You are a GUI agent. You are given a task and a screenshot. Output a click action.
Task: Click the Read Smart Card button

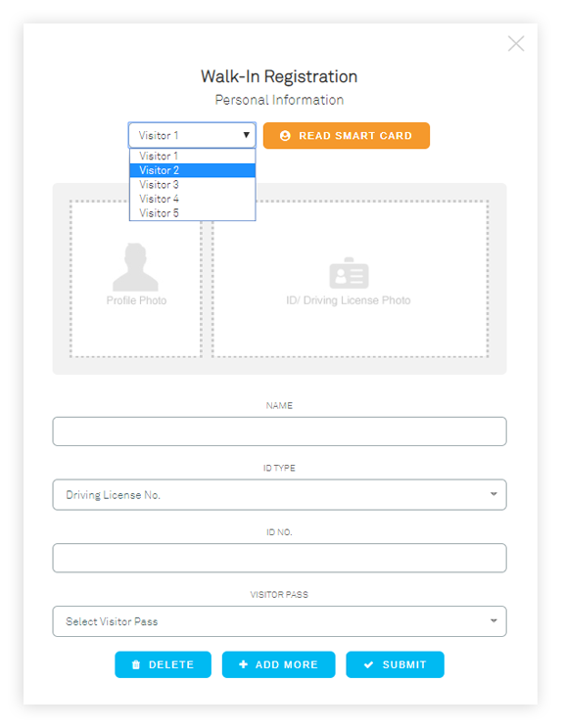point(346,136)
